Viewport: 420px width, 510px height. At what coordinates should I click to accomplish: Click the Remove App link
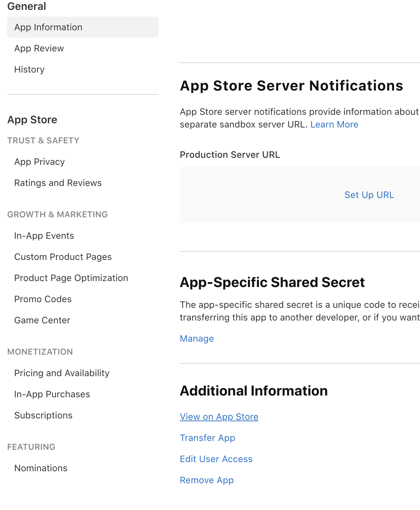[x=206, y=480]
